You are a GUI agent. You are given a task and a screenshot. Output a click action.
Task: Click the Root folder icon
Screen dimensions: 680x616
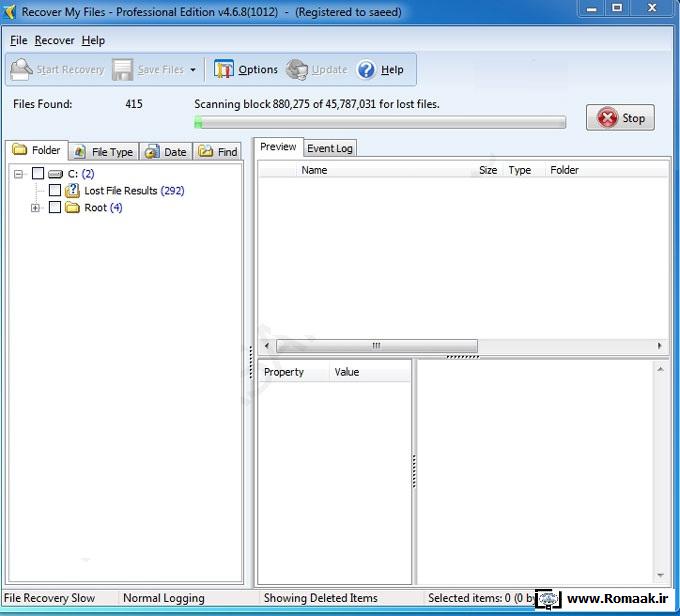click(x=72, y=207)
